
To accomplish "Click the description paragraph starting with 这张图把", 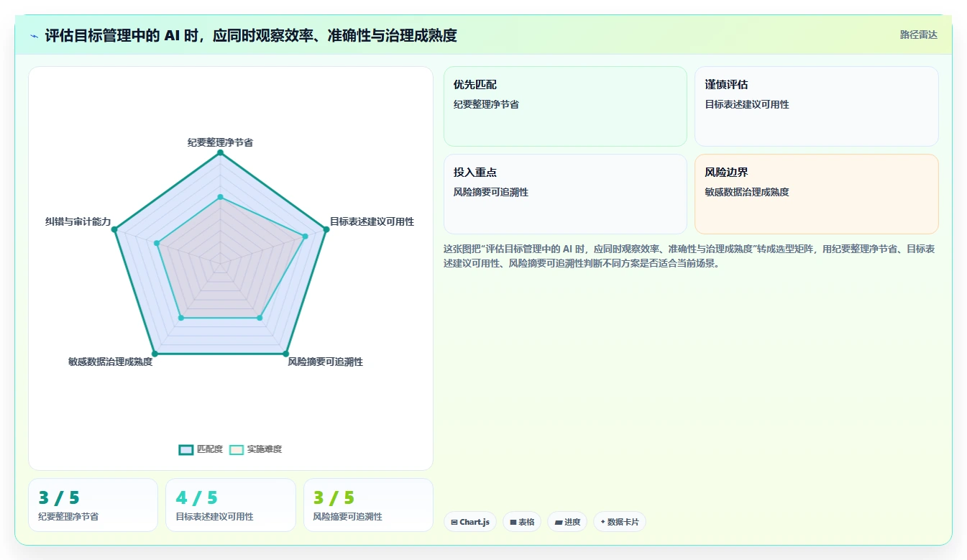I will pyautogui.click(x=689, y=256).
